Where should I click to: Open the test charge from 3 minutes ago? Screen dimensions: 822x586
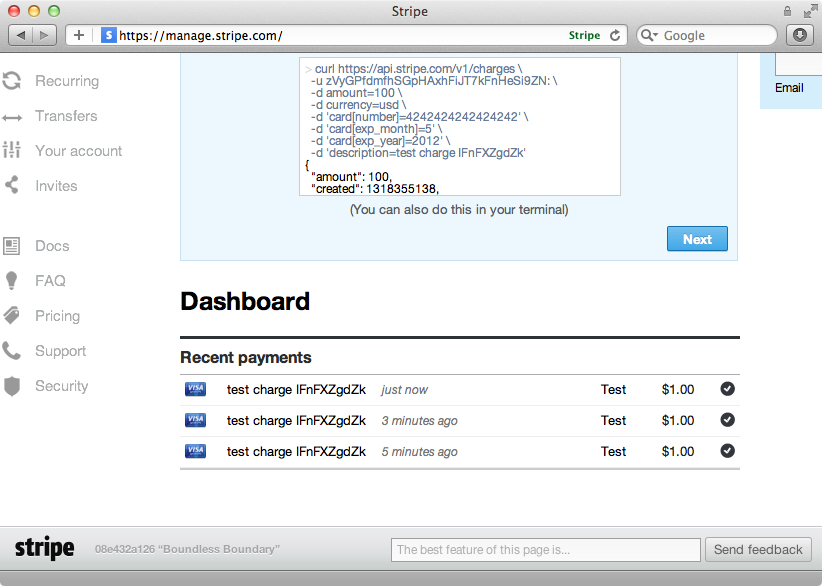[x=460, y=421]
